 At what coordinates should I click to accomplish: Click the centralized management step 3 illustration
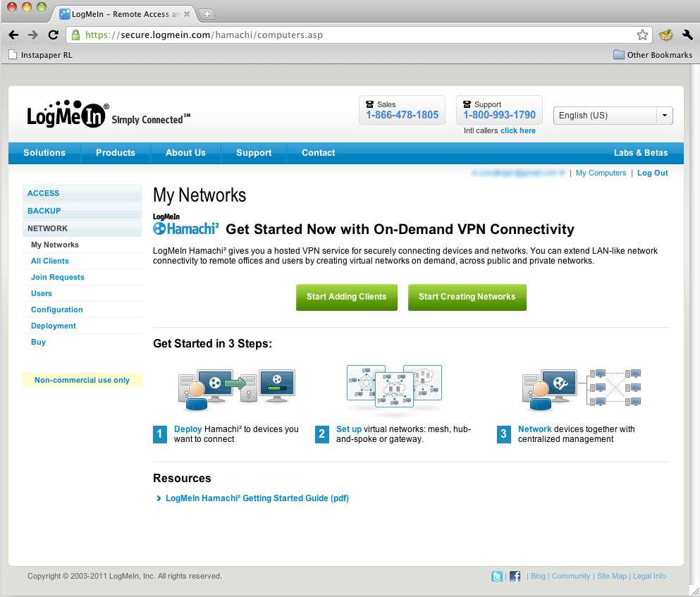[582, 389]
